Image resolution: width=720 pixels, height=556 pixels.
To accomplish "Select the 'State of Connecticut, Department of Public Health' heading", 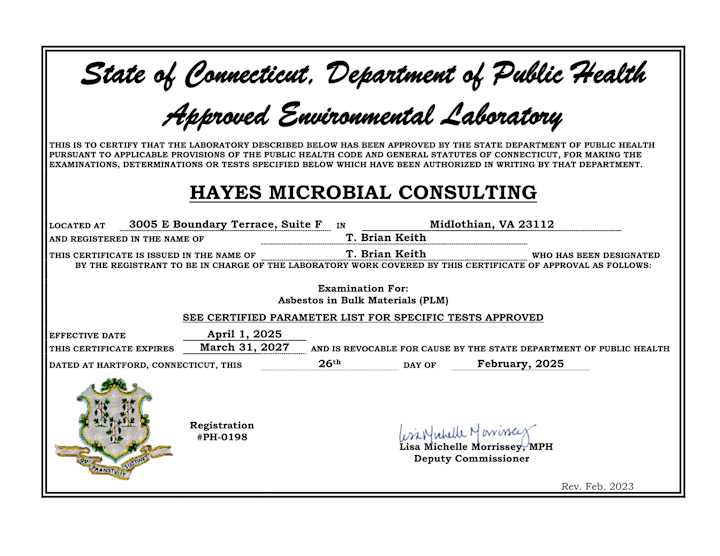I will click(x=362, y=75).
